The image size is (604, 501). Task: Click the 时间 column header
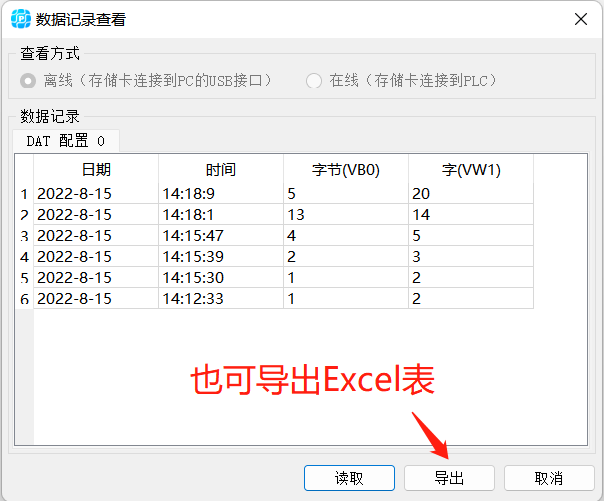point(221,169)
